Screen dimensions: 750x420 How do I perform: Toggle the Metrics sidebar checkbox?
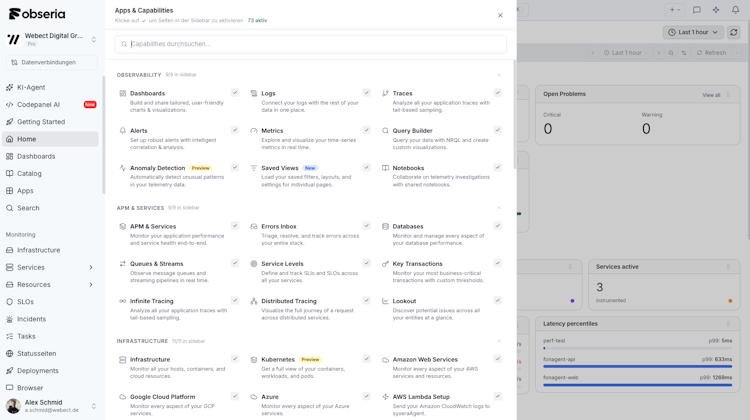366,130
